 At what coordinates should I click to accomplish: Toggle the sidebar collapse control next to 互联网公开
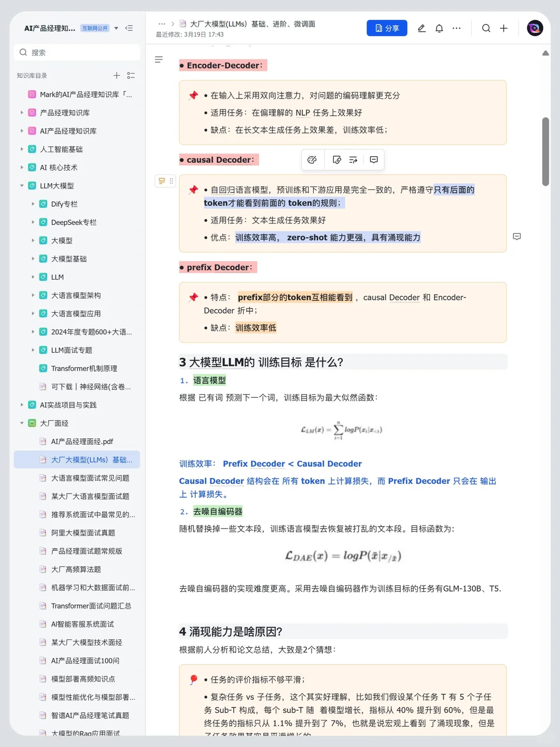point(129,28)
